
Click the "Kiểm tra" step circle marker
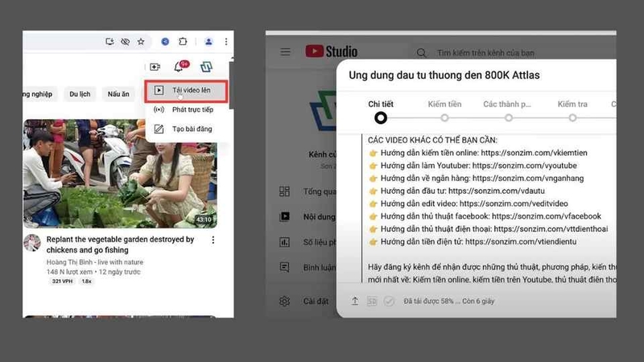[572, 118]
